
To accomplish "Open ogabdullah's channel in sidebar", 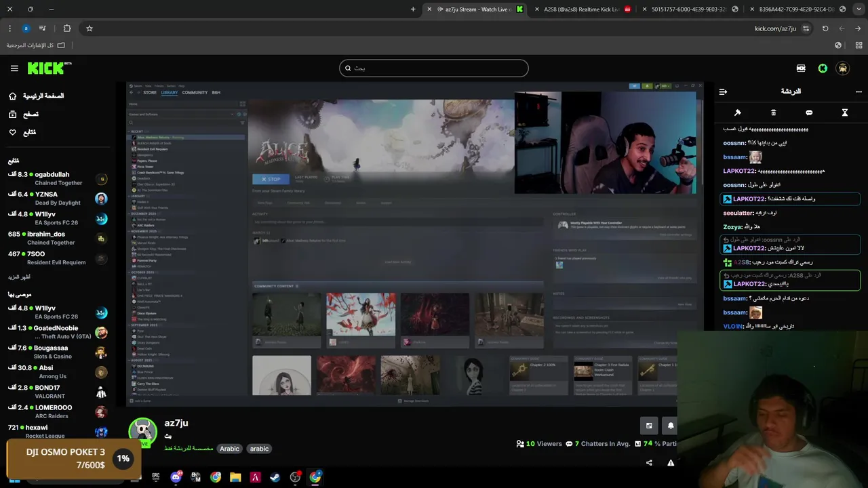I will tap(58, 179).
